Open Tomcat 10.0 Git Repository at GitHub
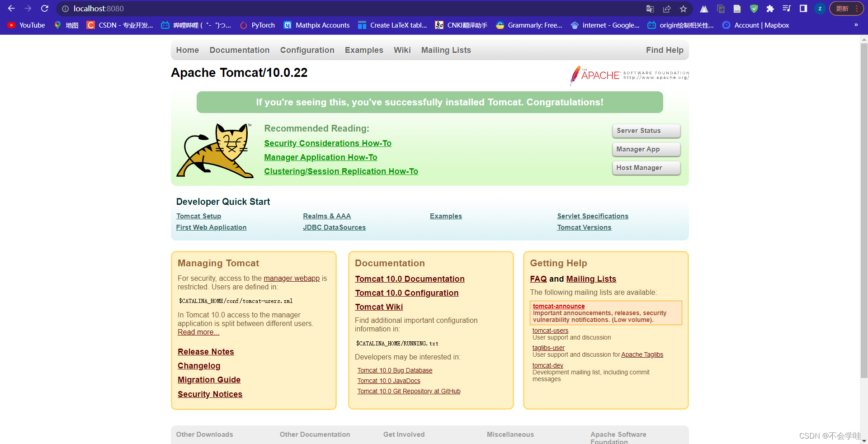 coord(409,392)
